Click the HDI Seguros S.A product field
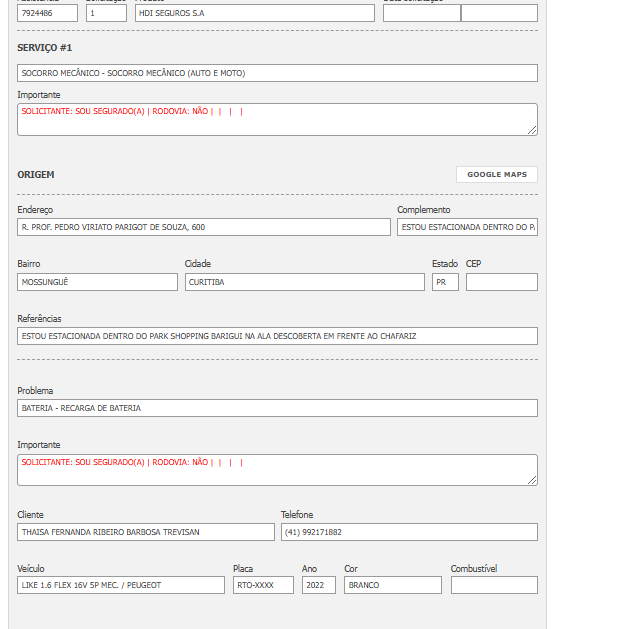 (x=254, y=13)
